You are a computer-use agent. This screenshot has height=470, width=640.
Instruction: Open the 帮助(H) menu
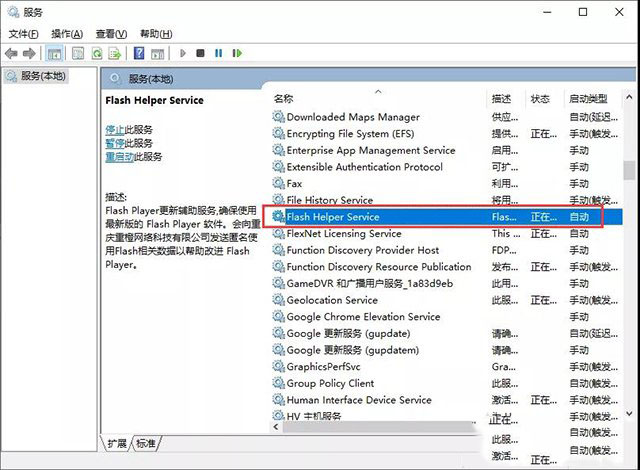(156, 34)
